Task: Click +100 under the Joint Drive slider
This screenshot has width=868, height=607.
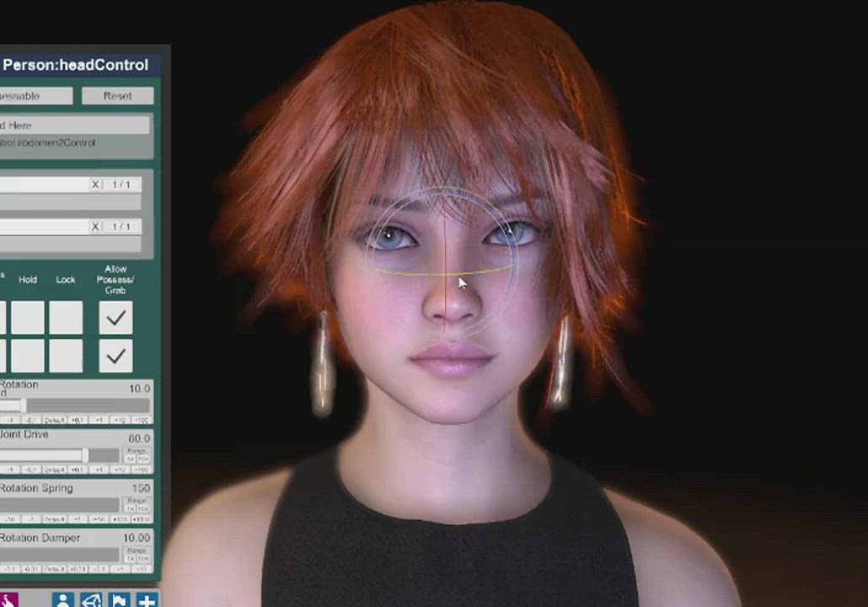Action: (x=142, y=470)
